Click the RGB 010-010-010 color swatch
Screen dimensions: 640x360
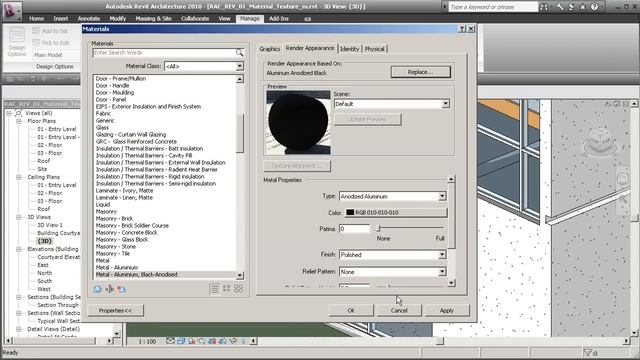point(396,213)
